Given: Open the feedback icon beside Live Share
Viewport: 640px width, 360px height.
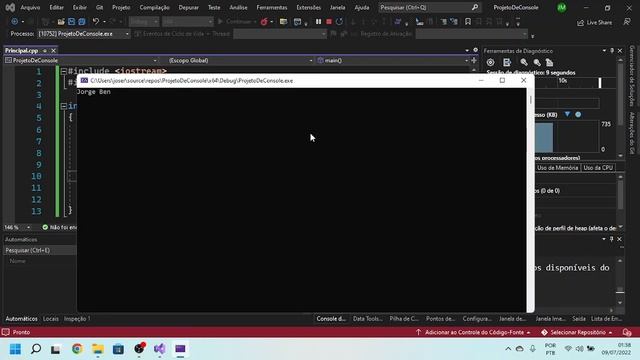Looking at the screenshot, I should point(627,22).
